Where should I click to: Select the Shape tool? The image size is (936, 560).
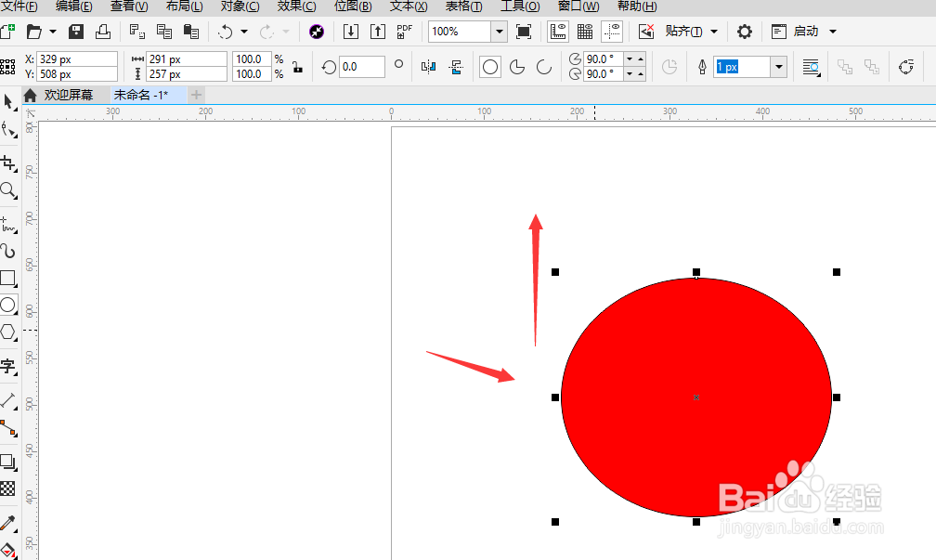(x=8, y=130)
